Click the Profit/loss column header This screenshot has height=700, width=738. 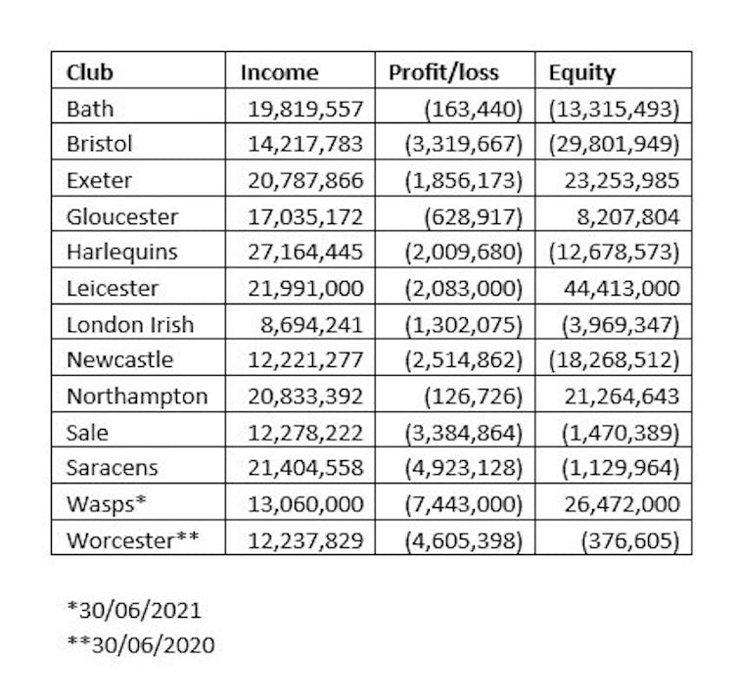coord(443,72)
